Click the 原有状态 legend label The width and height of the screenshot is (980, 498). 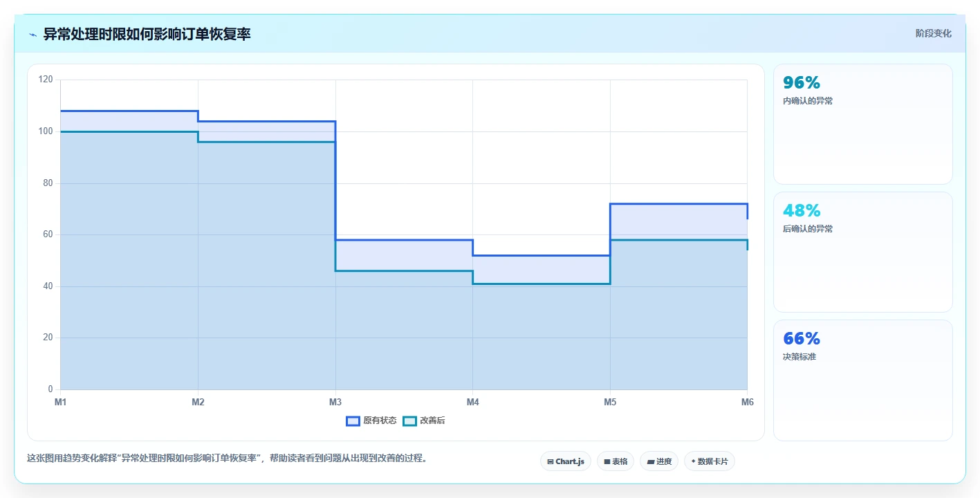click(380, 421)
